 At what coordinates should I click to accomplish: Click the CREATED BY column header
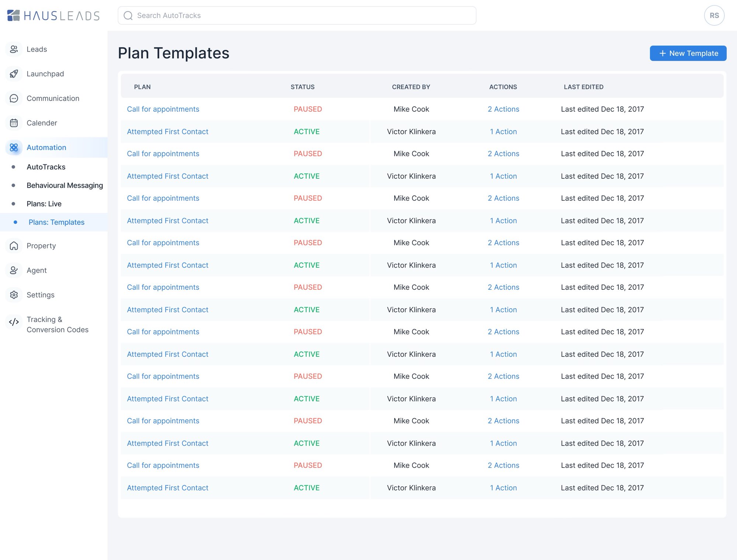pos(411,87)
